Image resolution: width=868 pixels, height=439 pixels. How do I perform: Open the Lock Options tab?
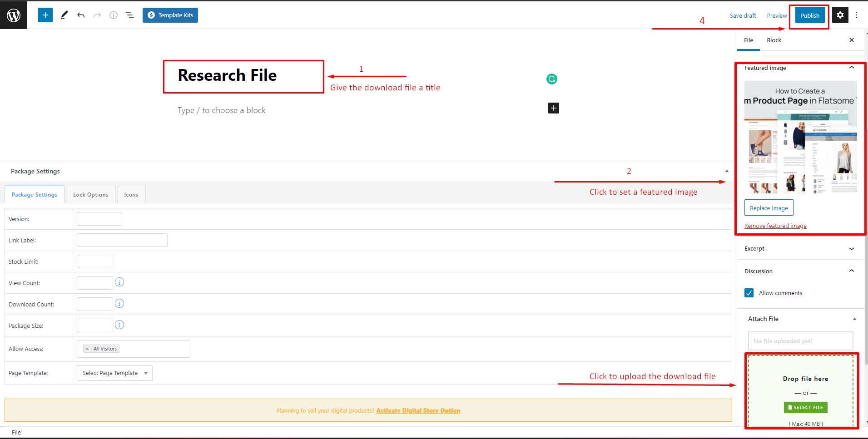coord(91,194)
